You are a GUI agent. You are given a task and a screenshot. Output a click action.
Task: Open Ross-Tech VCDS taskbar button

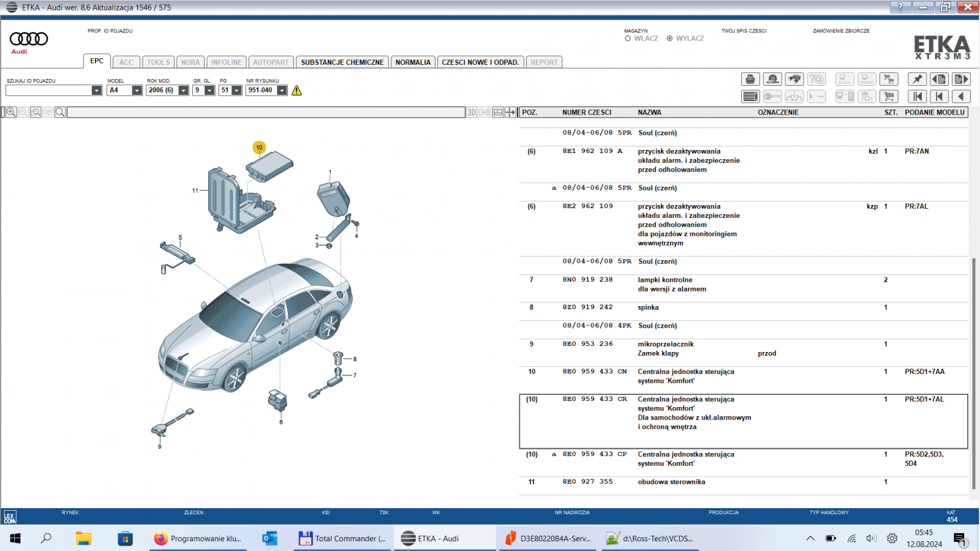pyautogui.click(x=650, y=538)
